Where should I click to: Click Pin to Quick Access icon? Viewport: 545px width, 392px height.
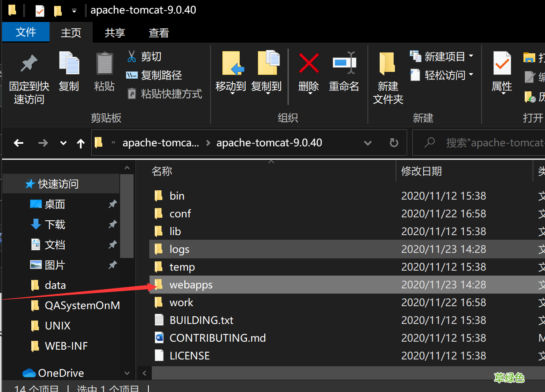coord(29,63)
